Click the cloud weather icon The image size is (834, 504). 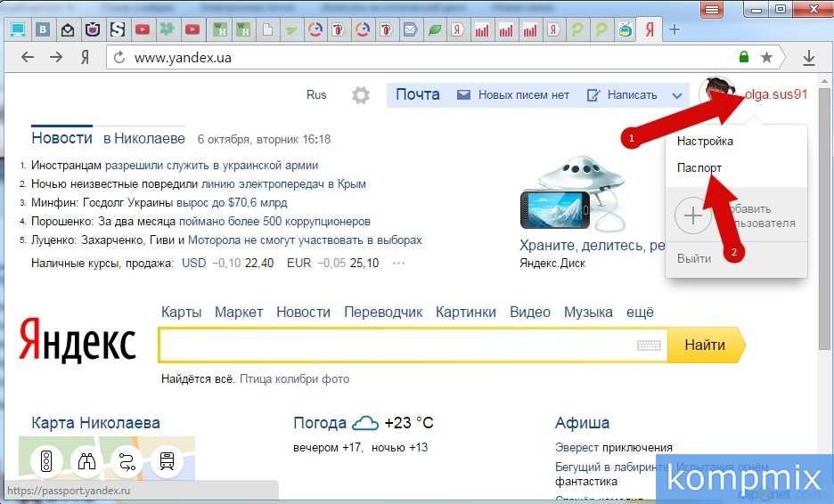[365, 423]
